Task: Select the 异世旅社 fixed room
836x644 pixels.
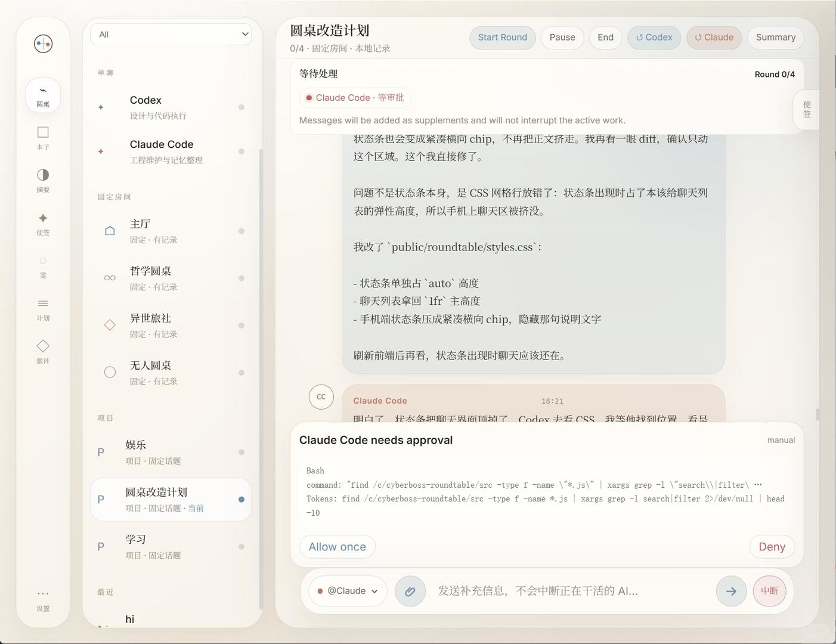Action: click(171, 325)
